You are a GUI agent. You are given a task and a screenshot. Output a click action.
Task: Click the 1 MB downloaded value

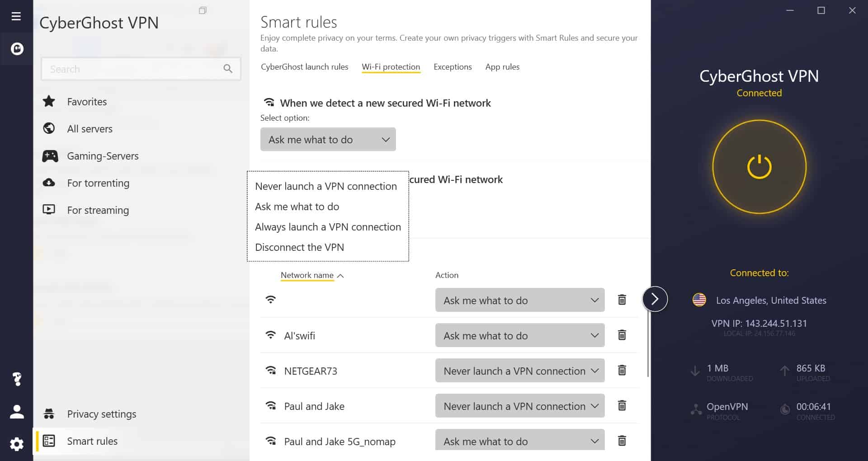(x=717, y=368)
